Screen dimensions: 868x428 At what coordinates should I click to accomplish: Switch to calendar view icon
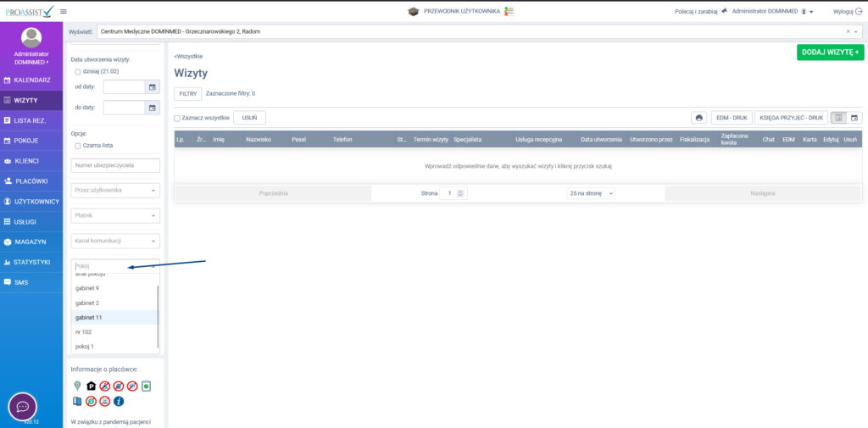[x=854, y=118]
